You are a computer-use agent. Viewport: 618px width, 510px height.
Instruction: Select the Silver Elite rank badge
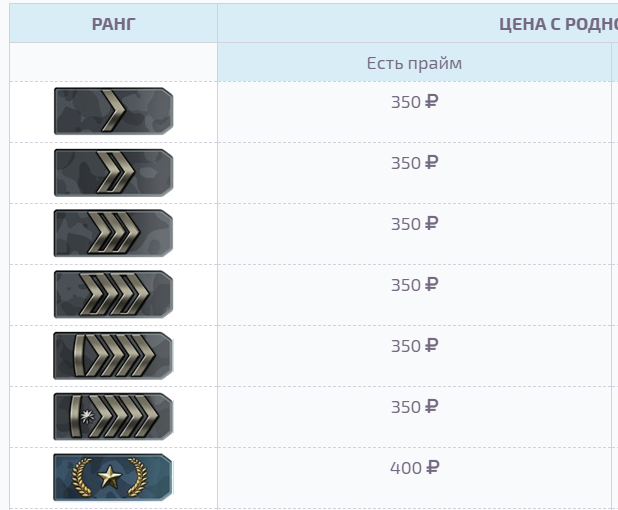coord(113,356)
